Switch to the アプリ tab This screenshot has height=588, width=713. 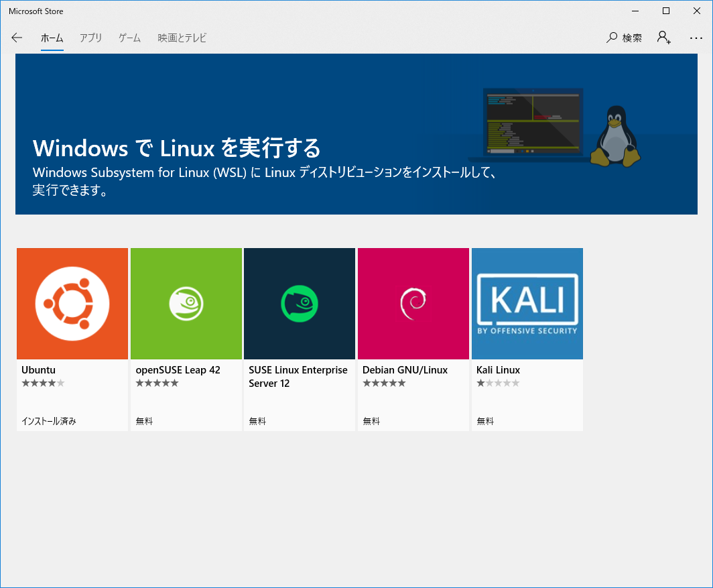(91, 38)
